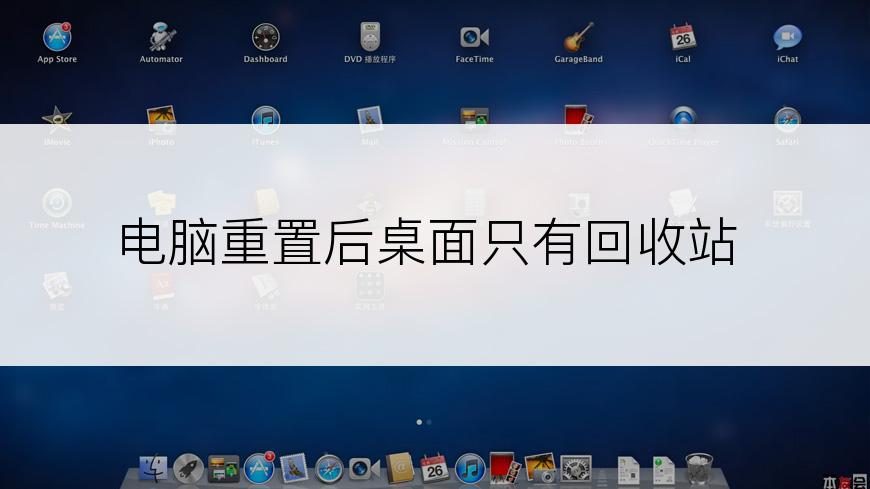Open Mail stamp icon in Launchpad grid
The height and width of the screenshot is (489, 870).
coord(370,119)
